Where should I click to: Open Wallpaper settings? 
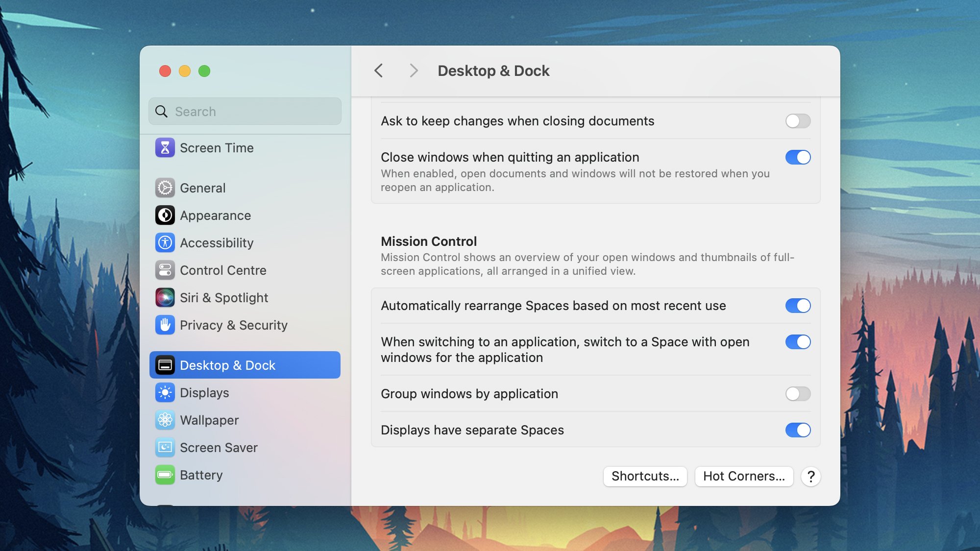tap(209, 420)
